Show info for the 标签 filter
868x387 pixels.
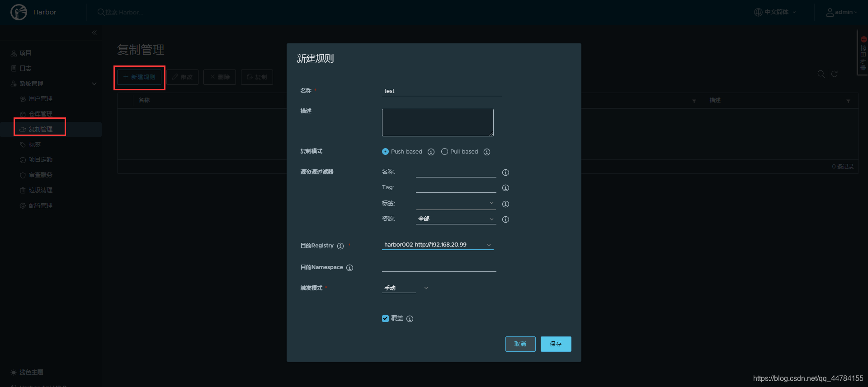505,204
